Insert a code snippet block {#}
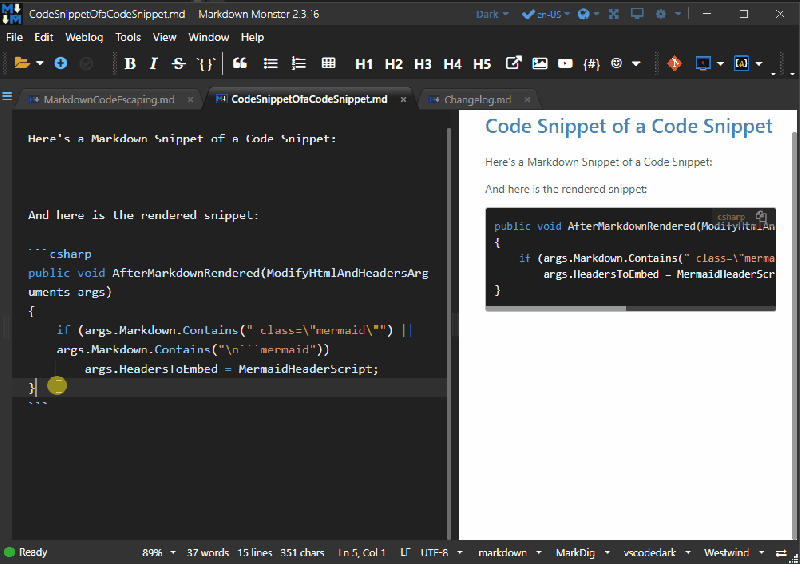 click(x=591, y=64)
